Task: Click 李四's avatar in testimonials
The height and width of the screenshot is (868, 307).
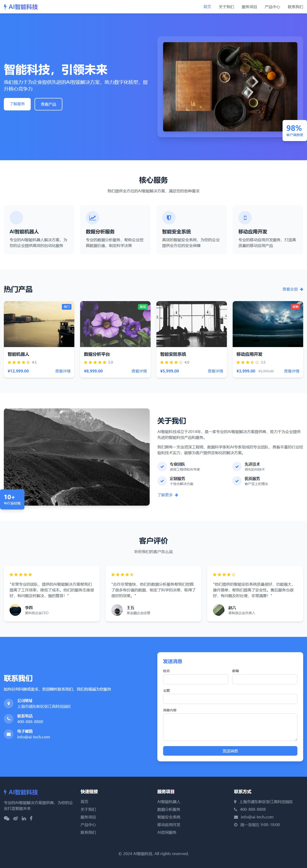Action: [15, 610]
